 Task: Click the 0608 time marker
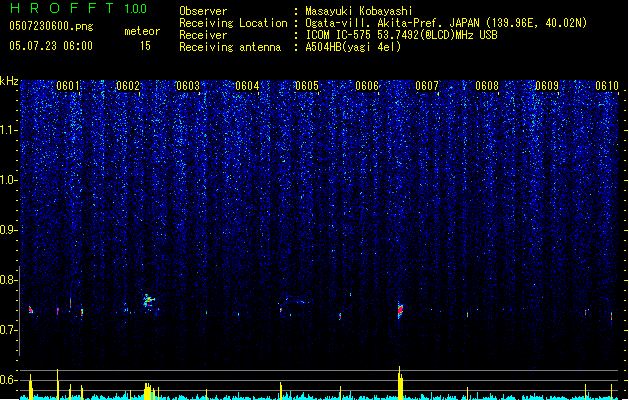pyautogui.click(x=487, y=86)
